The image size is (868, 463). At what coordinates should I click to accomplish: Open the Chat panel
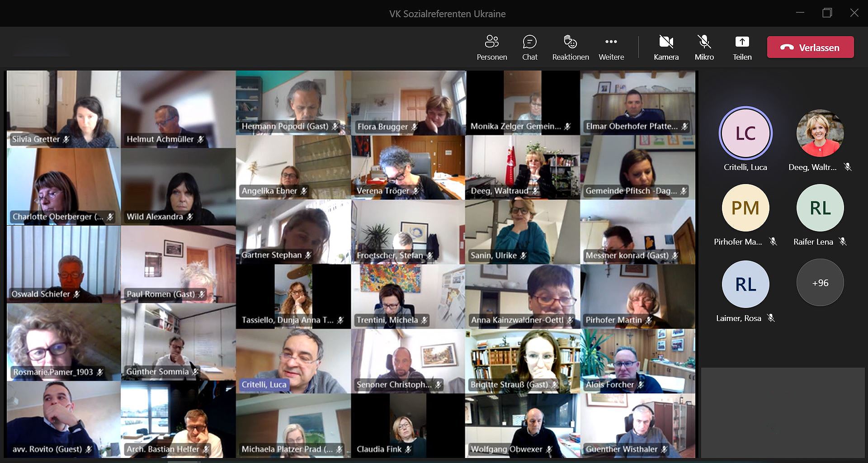[x=529, y=47]
